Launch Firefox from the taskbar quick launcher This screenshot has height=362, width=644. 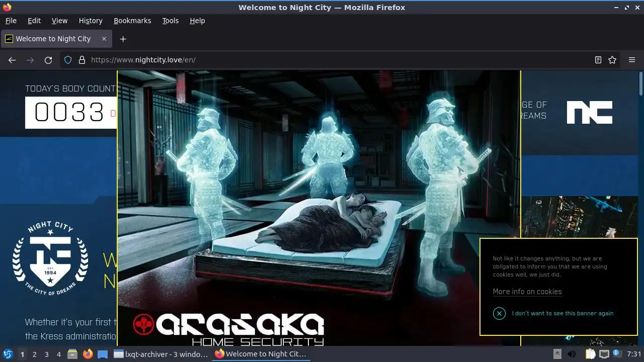click(88, 354)
